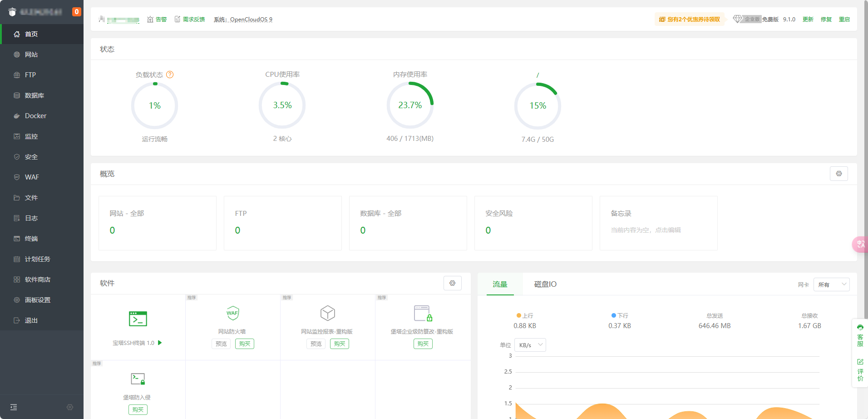The width and height of the screenshot is (868, 419).
Task: Switch to the 磁盘IO tab
Action: (x=545, y=284)
